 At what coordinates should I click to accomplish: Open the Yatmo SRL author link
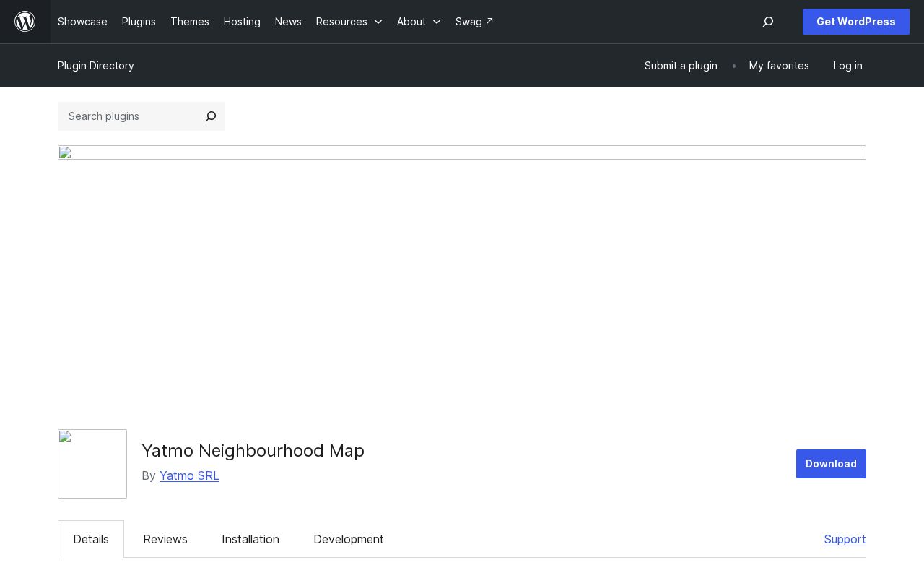[189, 475]
